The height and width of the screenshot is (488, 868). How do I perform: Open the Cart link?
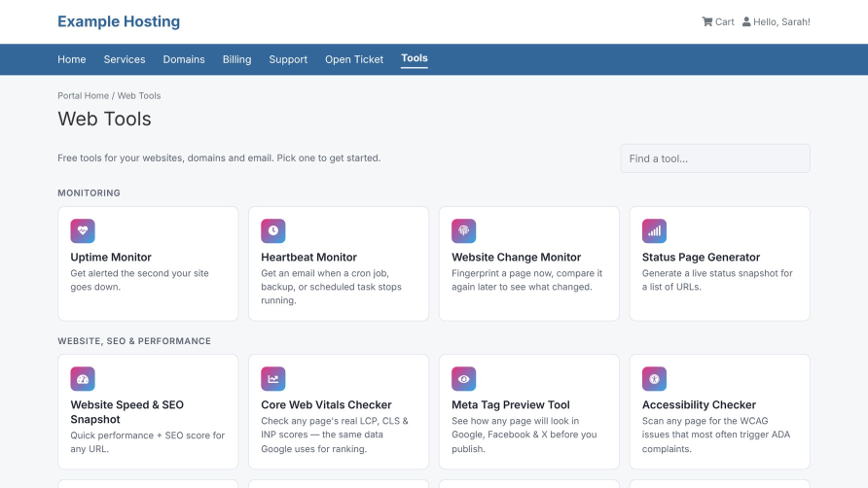718,21
